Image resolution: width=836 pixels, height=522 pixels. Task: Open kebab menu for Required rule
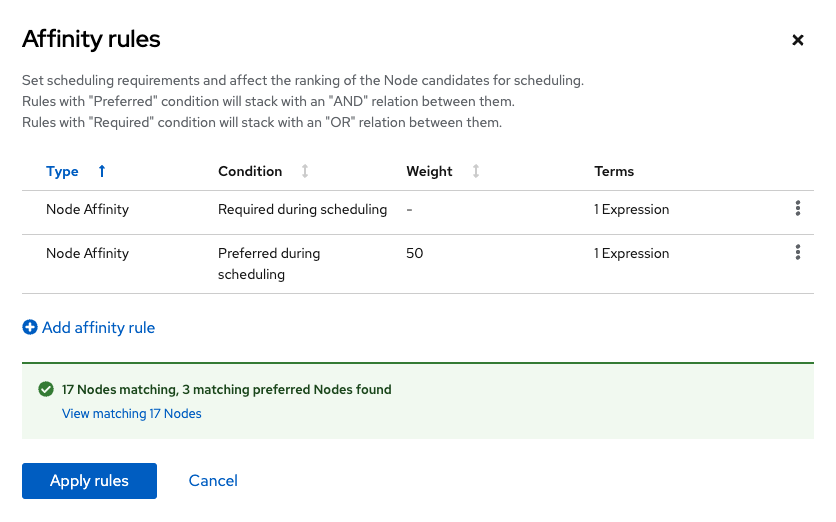click(797, 209)
